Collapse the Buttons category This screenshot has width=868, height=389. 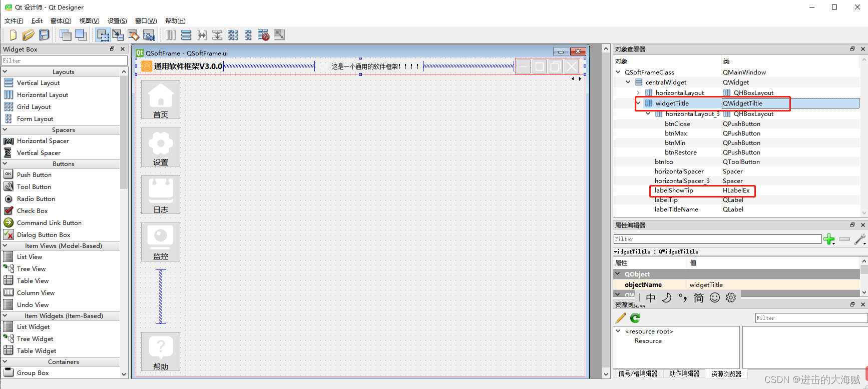5,163
